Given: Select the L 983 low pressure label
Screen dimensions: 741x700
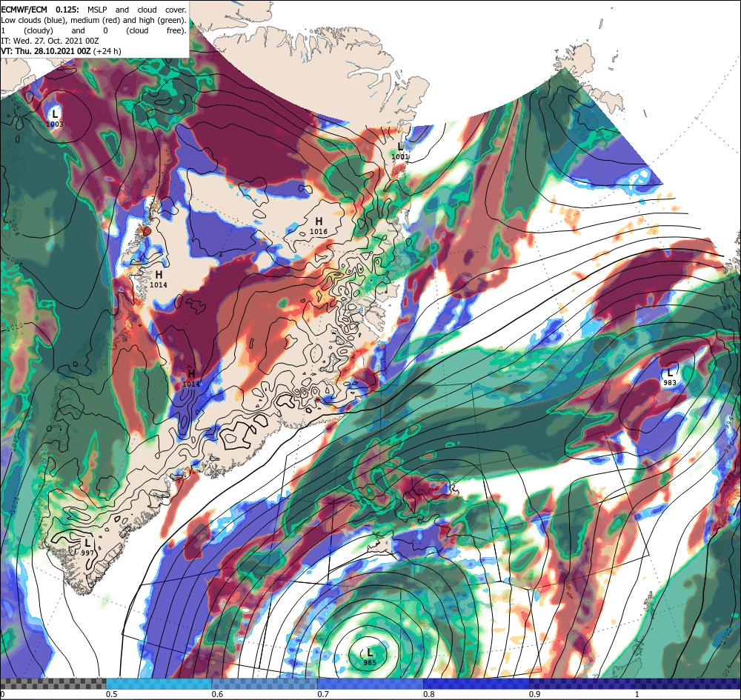Looking at the screenshot, I should click(x=670, y=377).
